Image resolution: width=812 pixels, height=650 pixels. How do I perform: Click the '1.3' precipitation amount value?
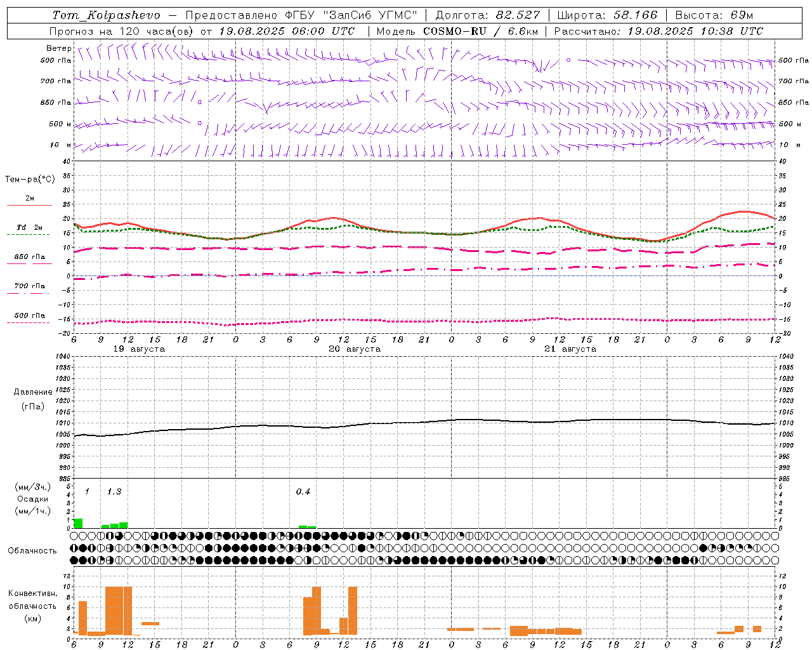114,492
